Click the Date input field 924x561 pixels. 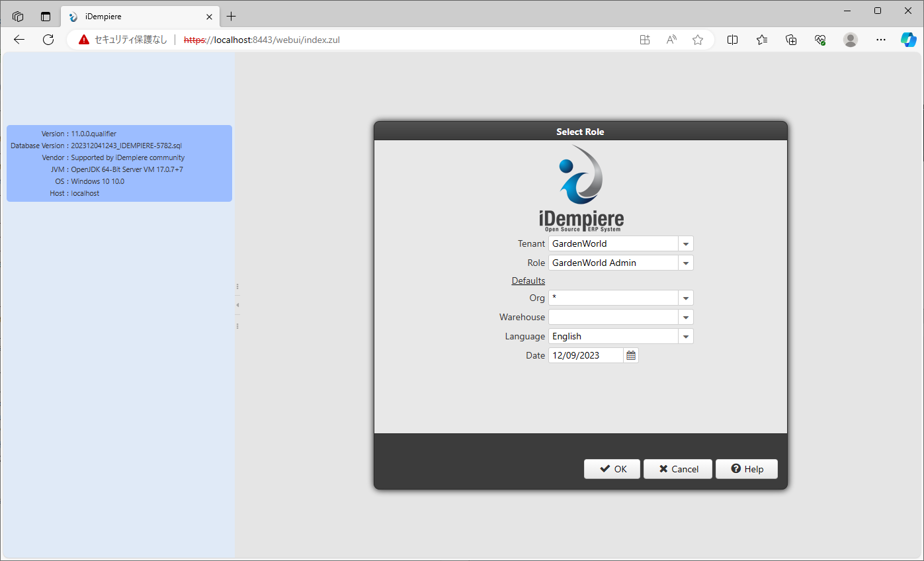586,355
